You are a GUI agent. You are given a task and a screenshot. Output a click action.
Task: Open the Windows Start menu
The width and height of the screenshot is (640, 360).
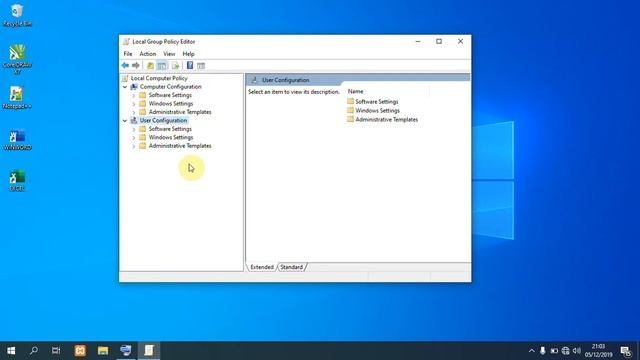coord(11,351)
